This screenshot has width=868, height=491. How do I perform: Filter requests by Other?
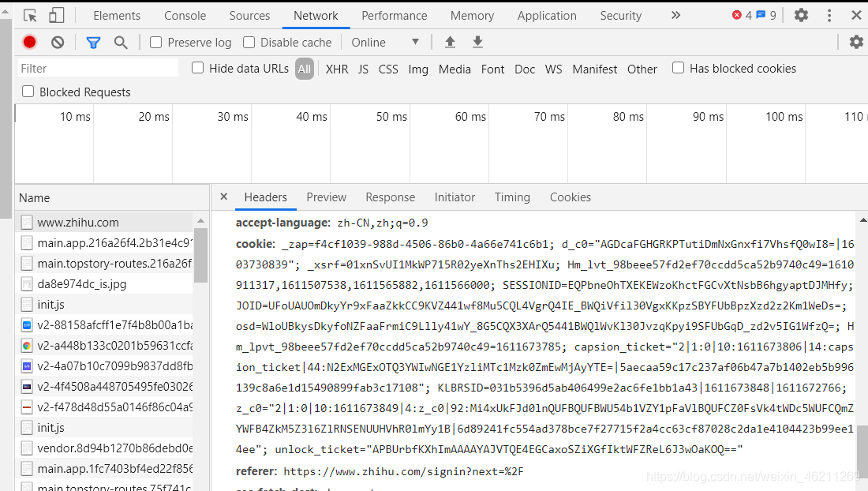(642, 69)
